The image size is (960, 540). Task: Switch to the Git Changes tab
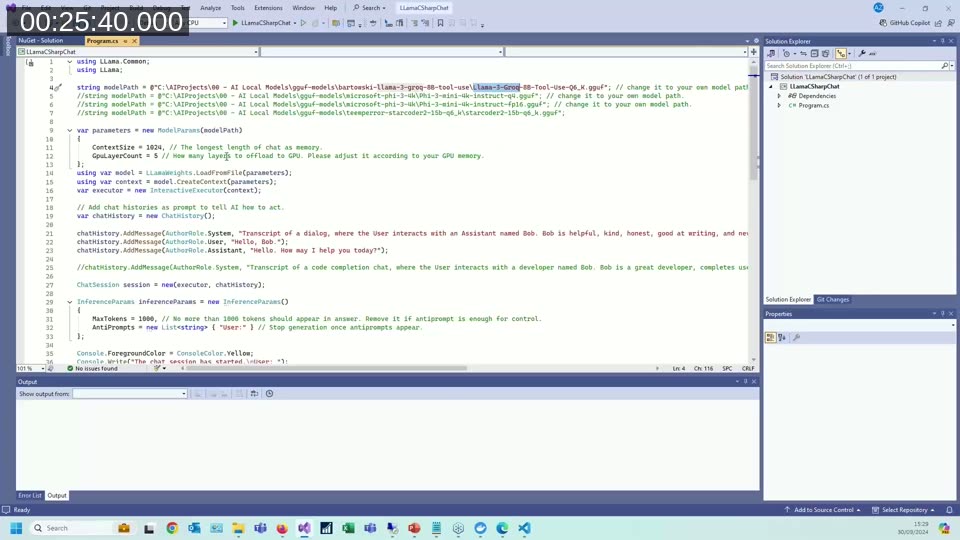click(x=833, y=299)
